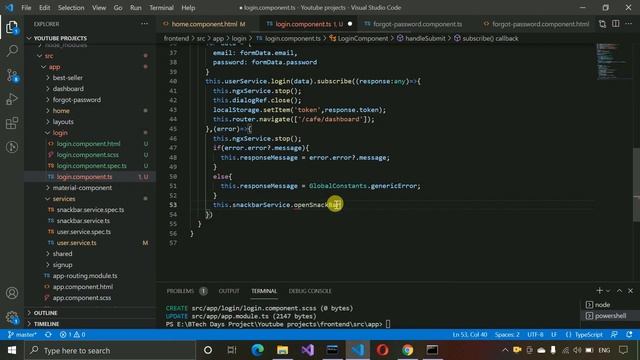The height and width of the screenshot is (360, 640).
Task: Expand the TIMELINE section
Action: point(46,324)
